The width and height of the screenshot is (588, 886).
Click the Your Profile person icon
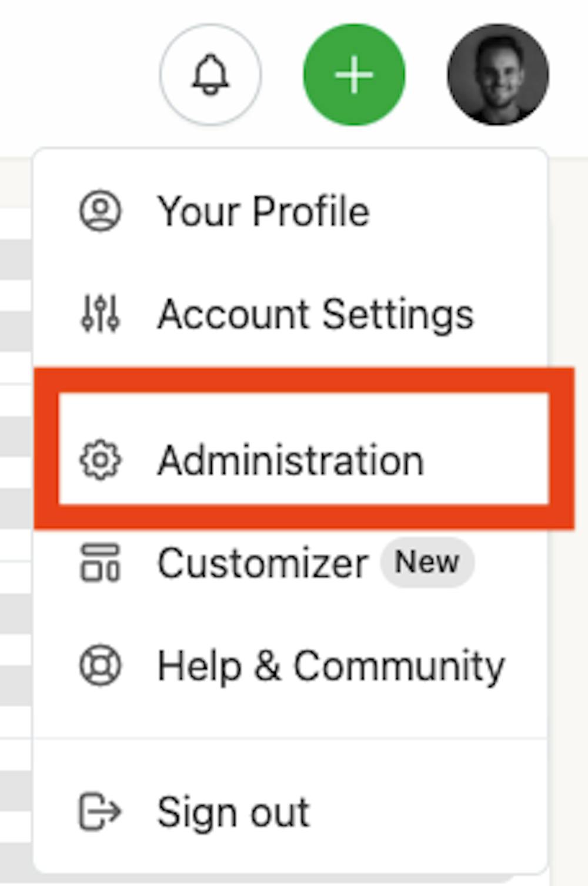point(100,210)
